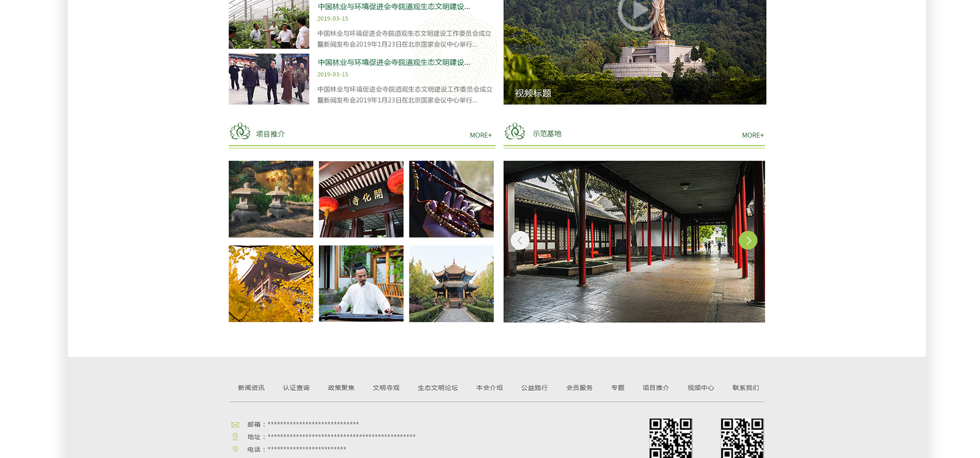Open the first news headline link
Viewport: 980px width, 458px height.
pyautogui.click(x=394, y=7)
